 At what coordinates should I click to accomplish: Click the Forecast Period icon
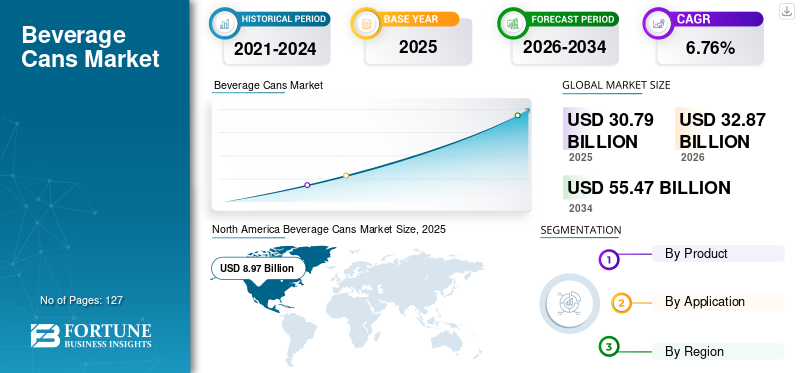click(x=512, y=23)
